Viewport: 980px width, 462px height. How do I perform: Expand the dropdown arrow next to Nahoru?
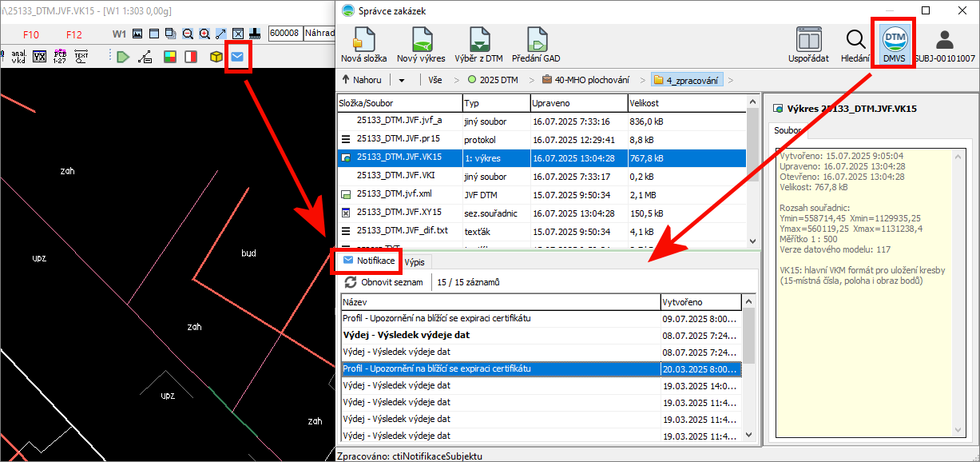402,80
